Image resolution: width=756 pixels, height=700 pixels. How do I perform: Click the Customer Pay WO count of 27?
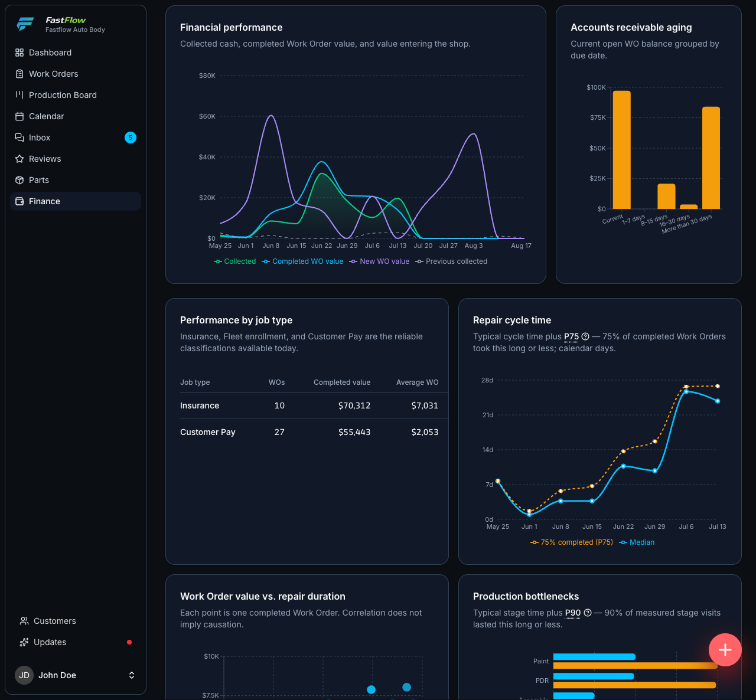[x=279, y=432]
